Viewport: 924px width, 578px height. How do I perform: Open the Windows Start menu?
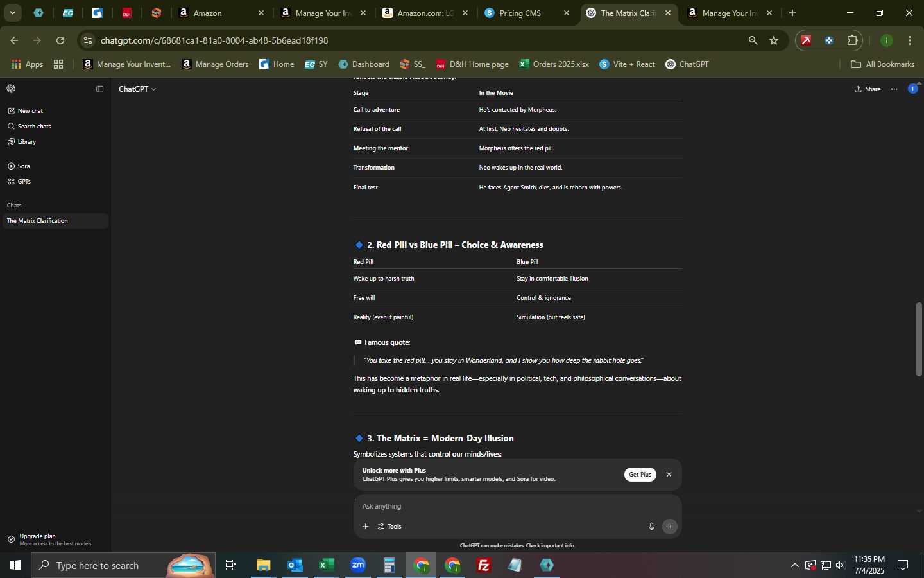[x=15, y=565]
